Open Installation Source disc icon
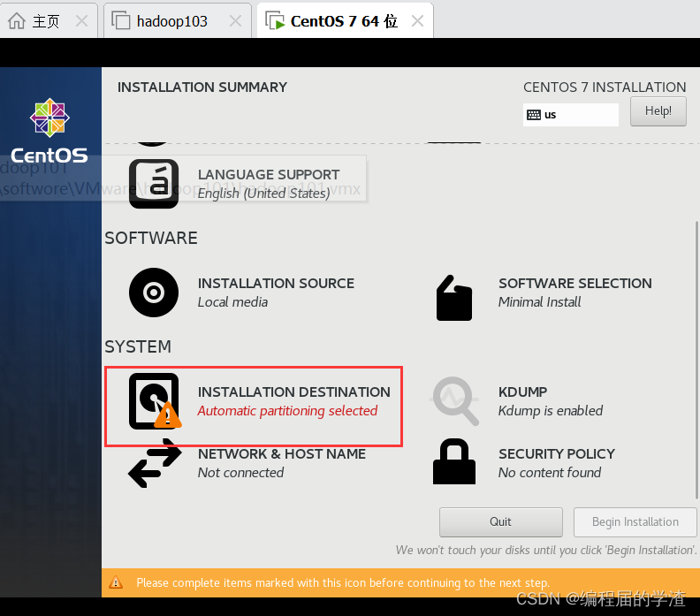The image size is (700, 616). pos(154,293)
